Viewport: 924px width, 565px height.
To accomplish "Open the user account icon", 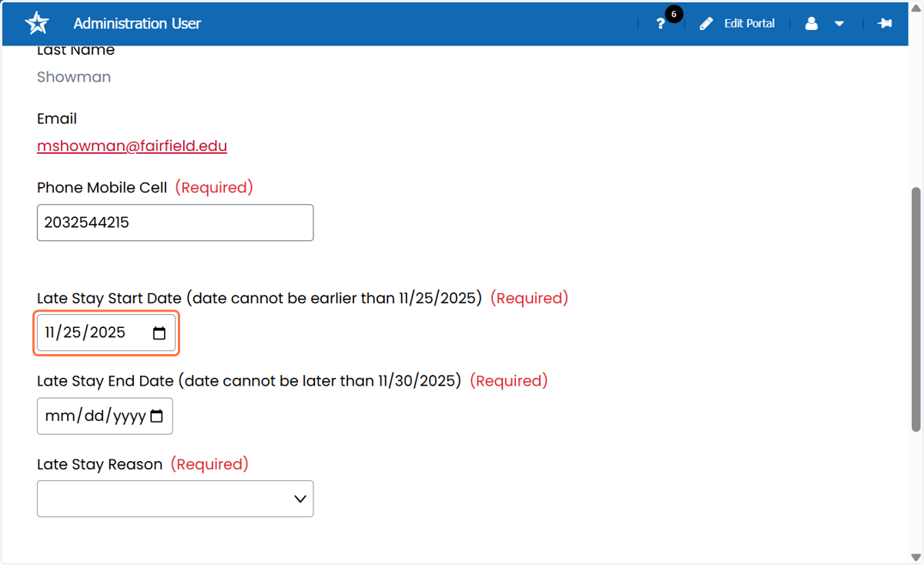I will pos(812,24).
